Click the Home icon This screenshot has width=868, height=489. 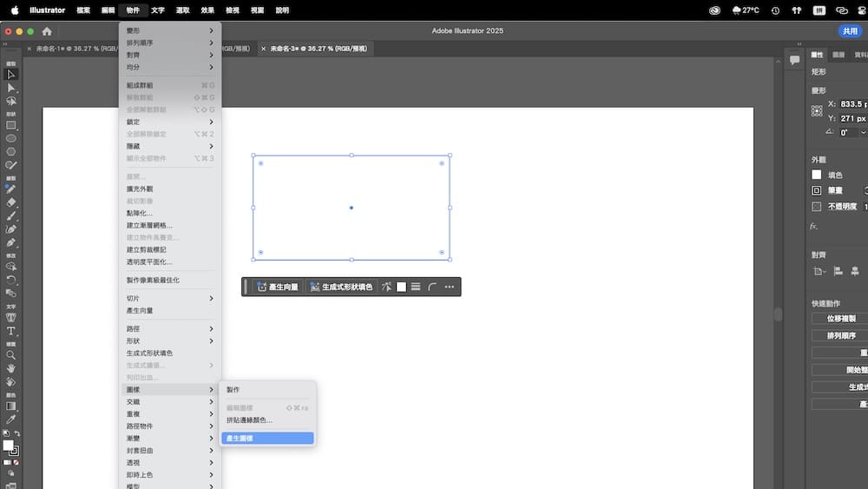[47, 31]
